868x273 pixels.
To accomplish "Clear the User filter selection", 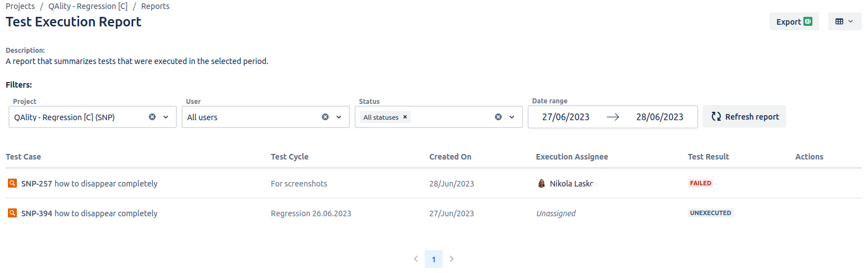I will point(325,117).
